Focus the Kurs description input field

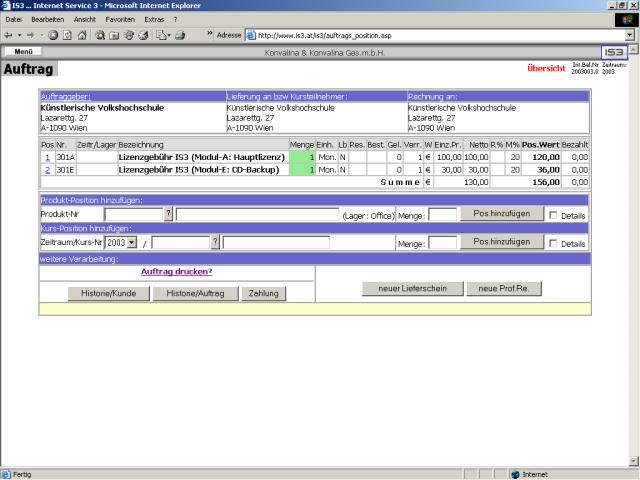[276, 242]
